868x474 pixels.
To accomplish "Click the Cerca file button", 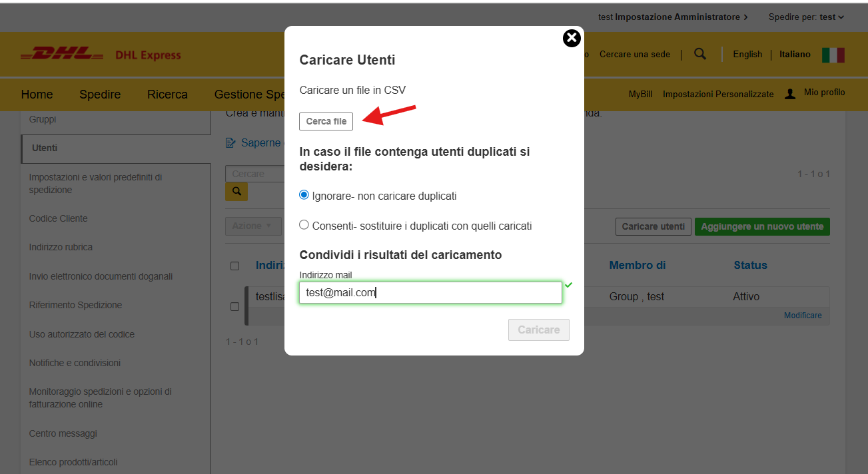I will (x=326, y=122).
